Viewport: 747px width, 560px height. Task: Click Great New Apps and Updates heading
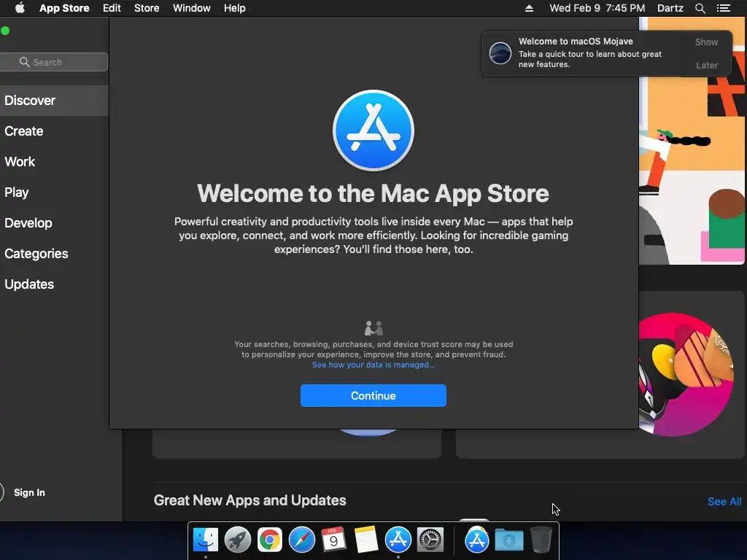tap(249, 500)
